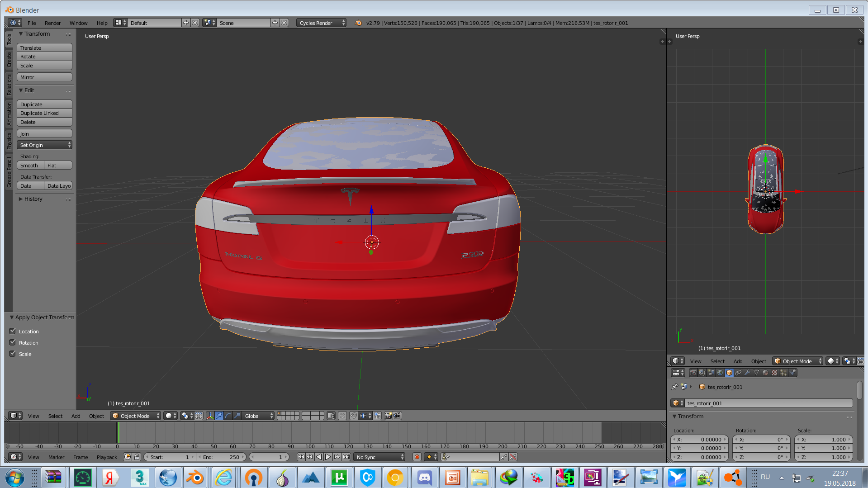The width and height of the screenshot is (868, 488).
Task: Click the Translate button
Action: coord(44,47)
